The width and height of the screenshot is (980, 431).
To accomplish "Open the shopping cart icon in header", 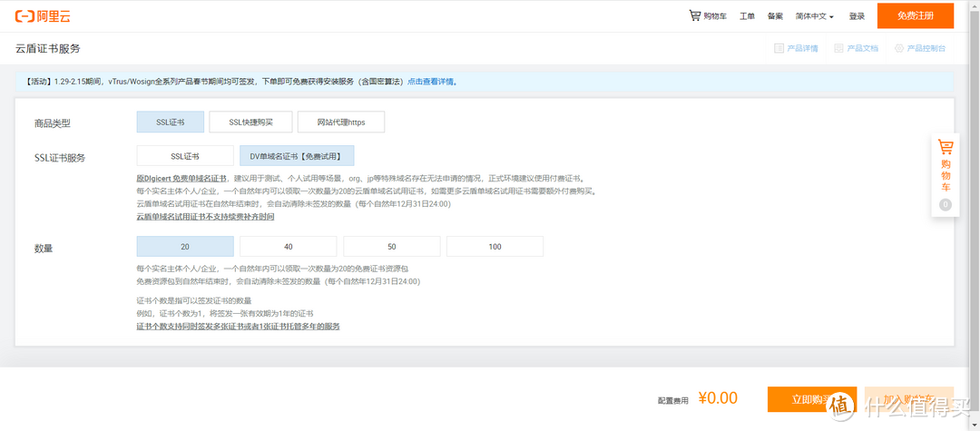I will tap(694, 15).
